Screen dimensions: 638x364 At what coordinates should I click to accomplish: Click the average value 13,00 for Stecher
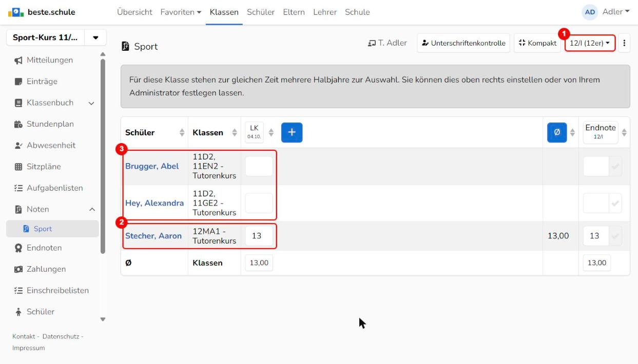tap(558, 236)
